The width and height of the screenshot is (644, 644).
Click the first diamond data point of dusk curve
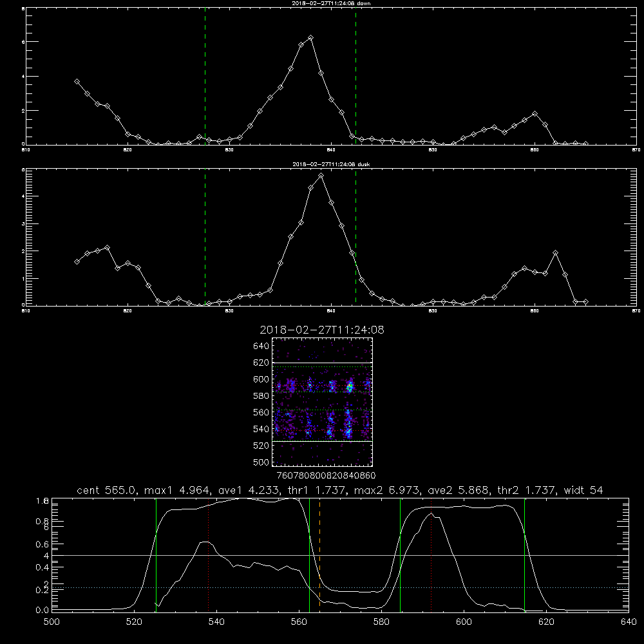click(x=77, y=261)
